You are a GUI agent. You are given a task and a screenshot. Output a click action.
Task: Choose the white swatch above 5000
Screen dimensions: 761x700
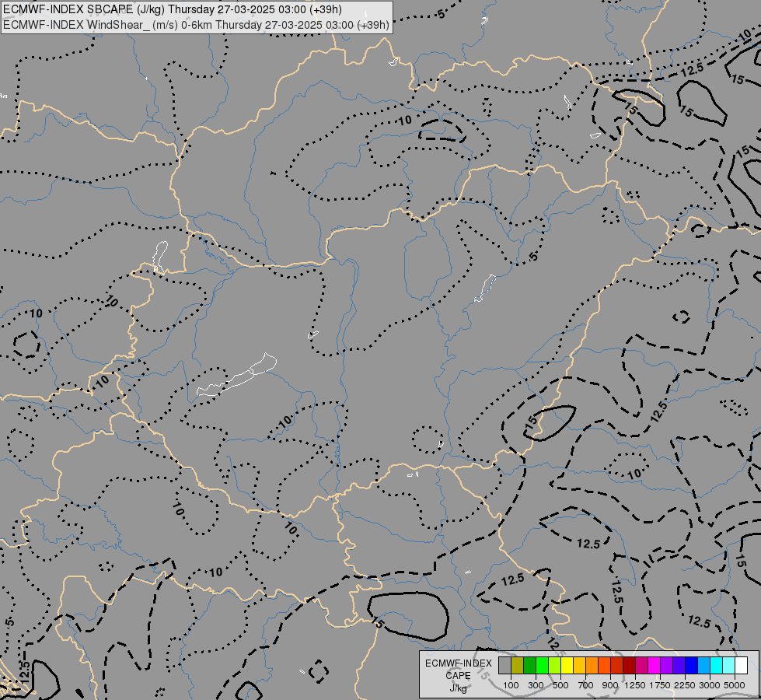coord(741,665)
